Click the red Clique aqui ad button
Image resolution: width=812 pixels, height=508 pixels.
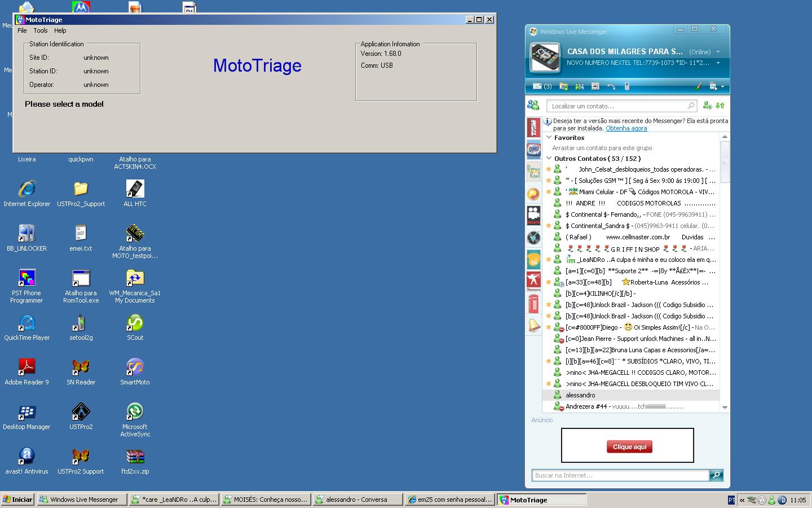point(629,446)
